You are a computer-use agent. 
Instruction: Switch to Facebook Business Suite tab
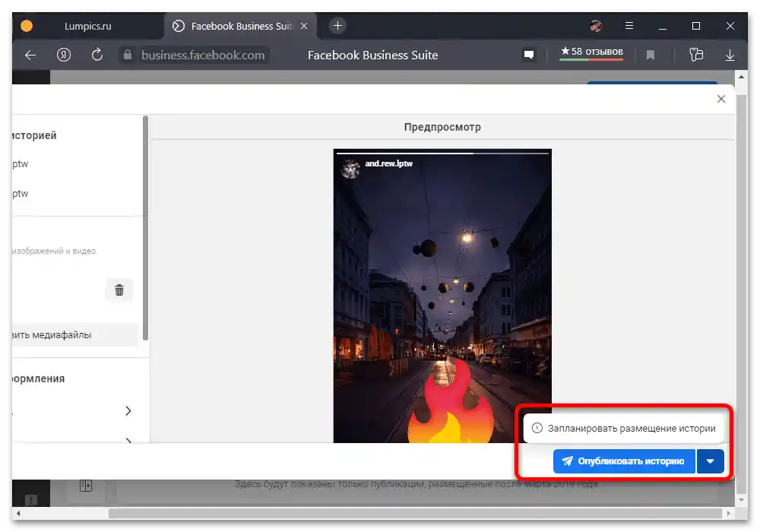pyautogui.click(x=242, y=26)
